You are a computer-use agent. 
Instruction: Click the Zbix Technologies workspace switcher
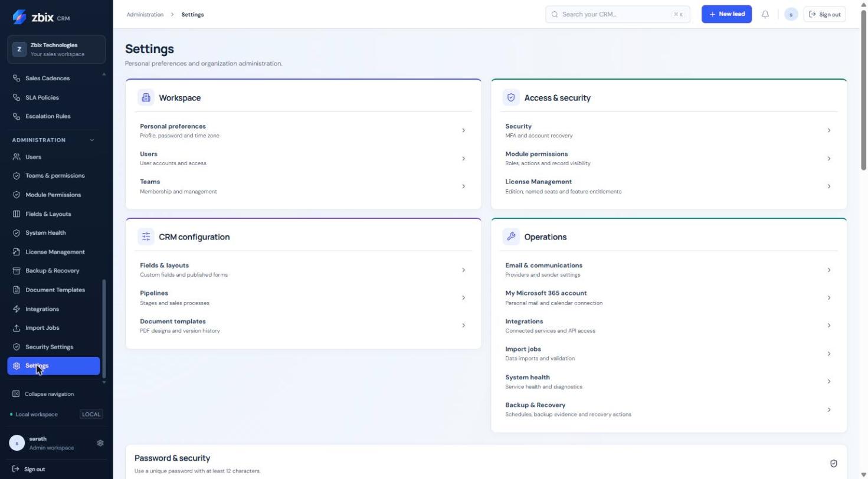[57, 50]
